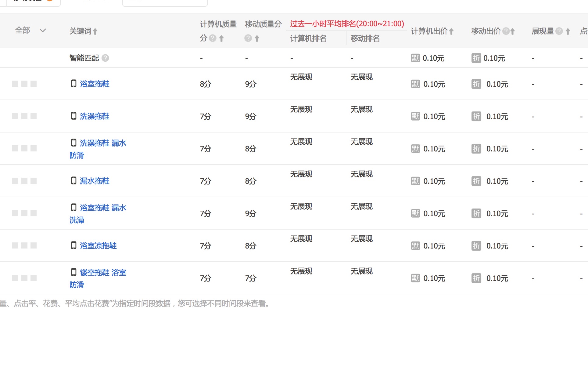This screenshot has height=392, width=588.
Task: Click the help icon next to 展现量 header
Action: pyautogui.click(x=559, y=31)
